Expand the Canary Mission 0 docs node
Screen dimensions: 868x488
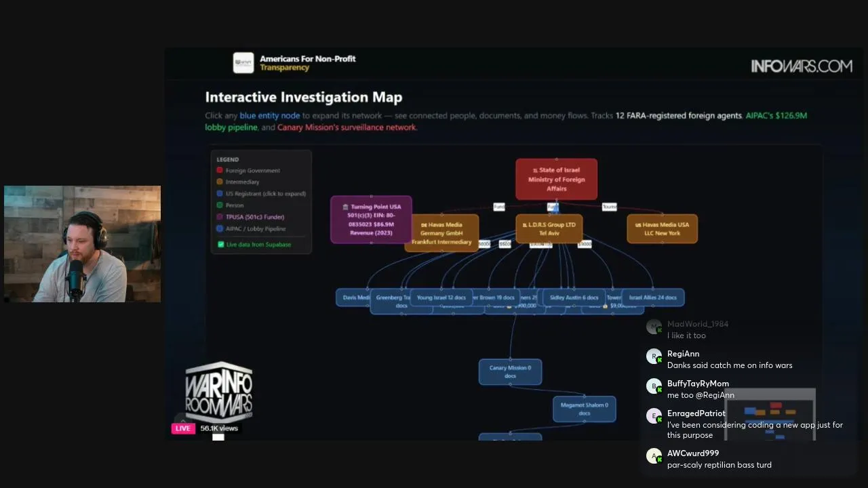pos(510,372)
